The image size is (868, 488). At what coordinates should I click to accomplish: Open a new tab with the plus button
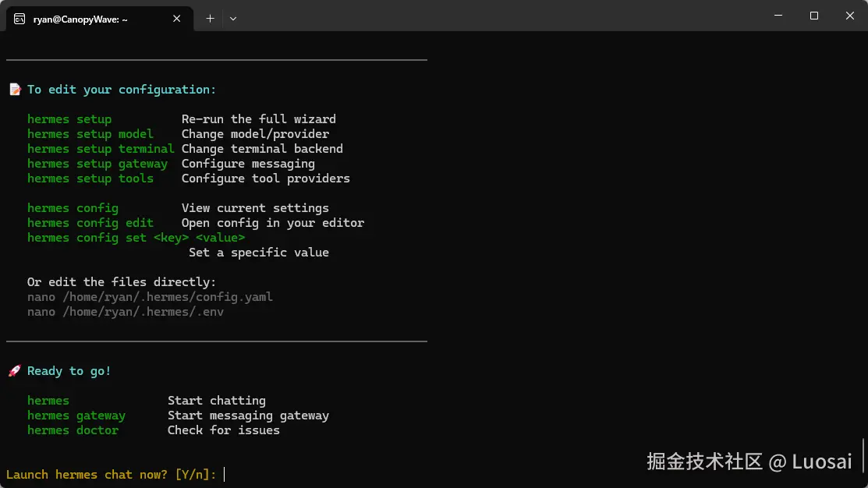point(210,19)
